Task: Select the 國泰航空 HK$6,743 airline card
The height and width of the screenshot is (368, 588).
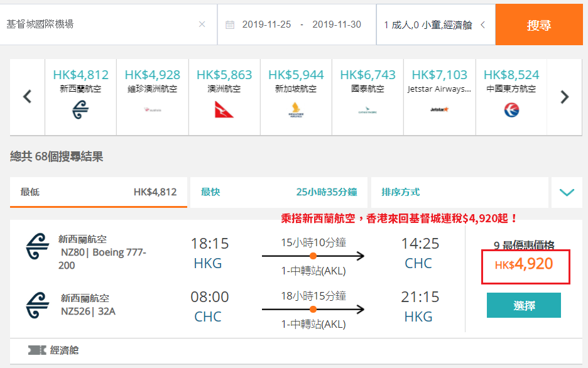Action: coord(367,97)
